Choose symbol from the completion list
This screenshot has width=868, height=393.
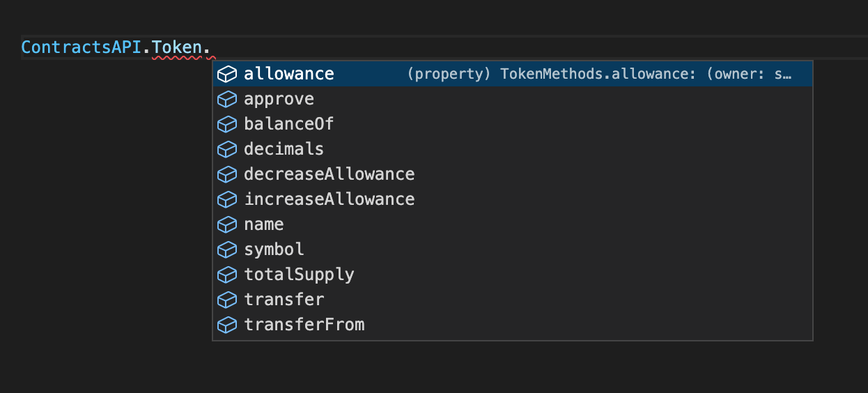click(x=513, y=249)
